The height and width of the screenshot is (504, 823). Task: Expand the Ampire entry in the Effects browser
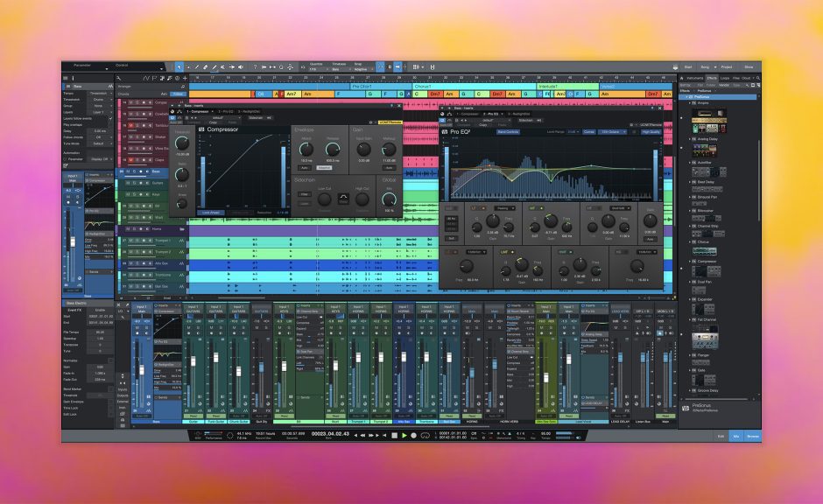click(x=690, y=102)
